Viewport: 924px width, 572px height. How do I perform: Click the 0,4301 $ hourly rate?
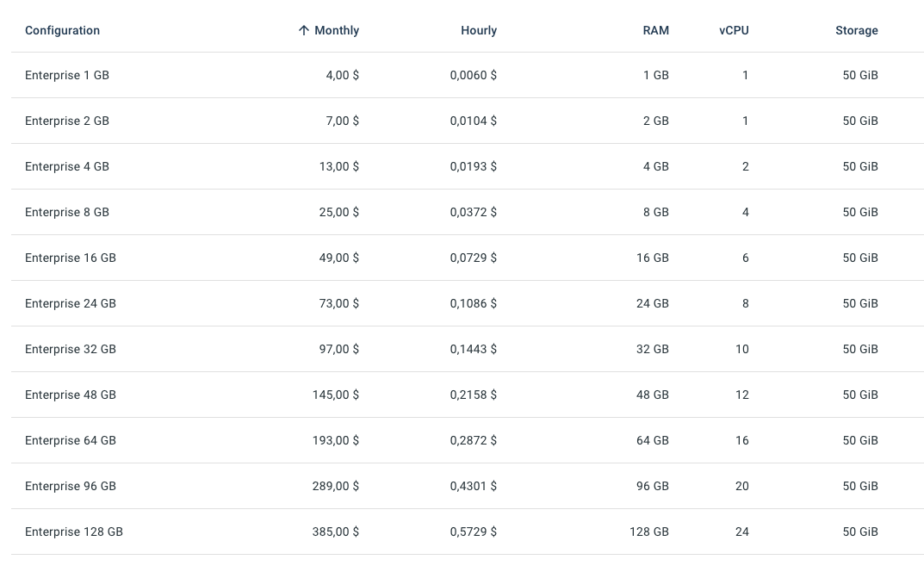click(x=474, y=487)
